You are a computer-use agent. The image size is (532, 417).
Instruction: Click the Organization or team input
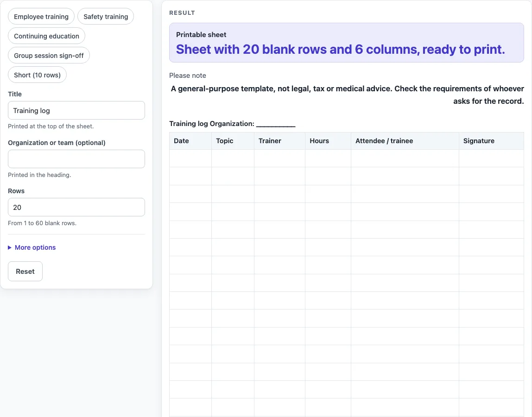76,159
